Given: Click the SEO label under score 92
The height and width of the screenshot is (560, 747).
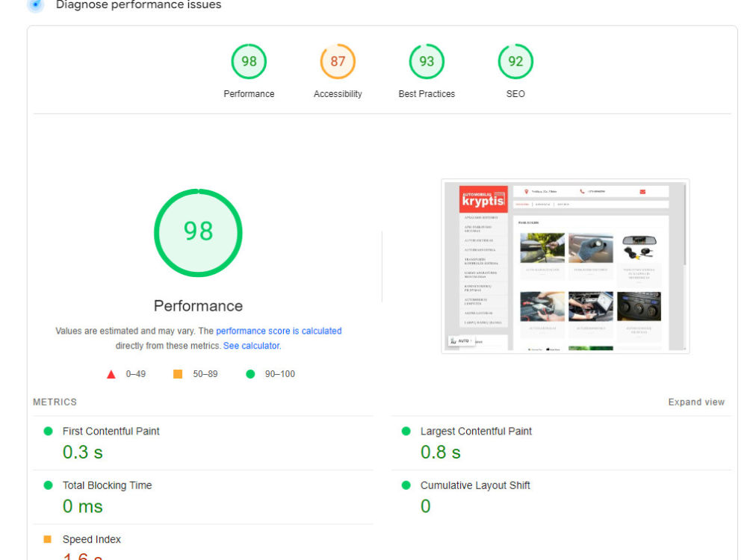Looking at the screenshot, I should click(515, 94).
